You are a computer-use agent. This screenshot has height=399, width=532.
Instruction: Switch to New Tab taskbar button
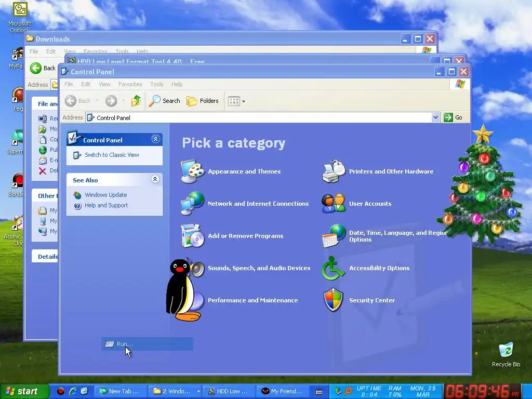pyautogui.click(x=121, y=391)
